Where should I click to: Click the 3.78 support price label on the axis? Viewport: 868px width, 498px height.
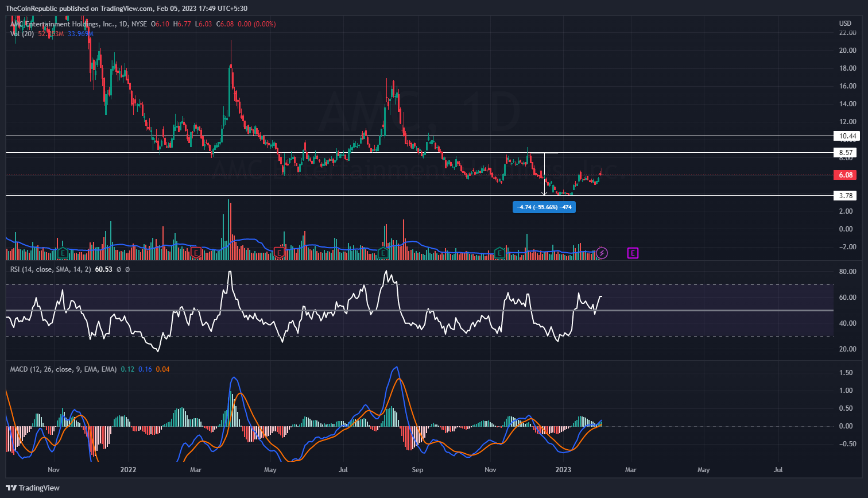844,195
